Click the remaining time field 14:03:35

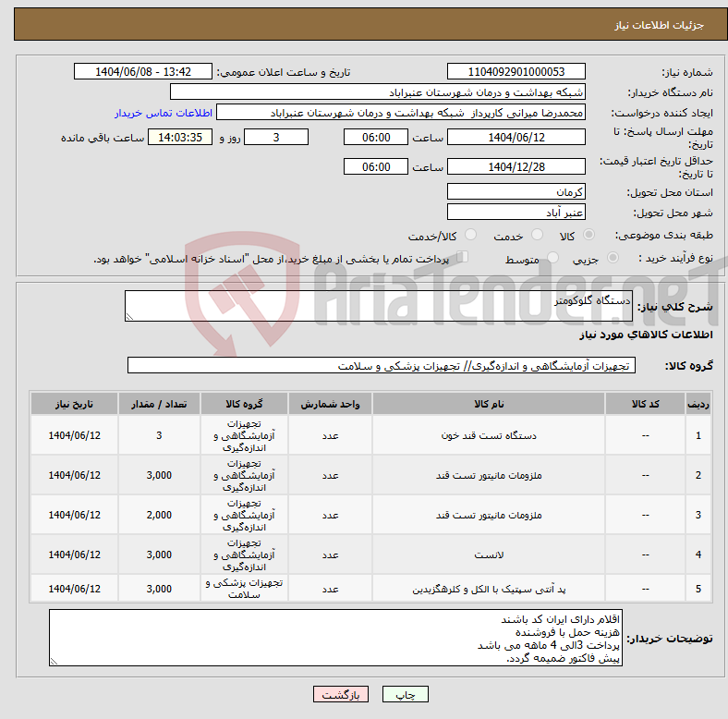(x=180, y=137)
